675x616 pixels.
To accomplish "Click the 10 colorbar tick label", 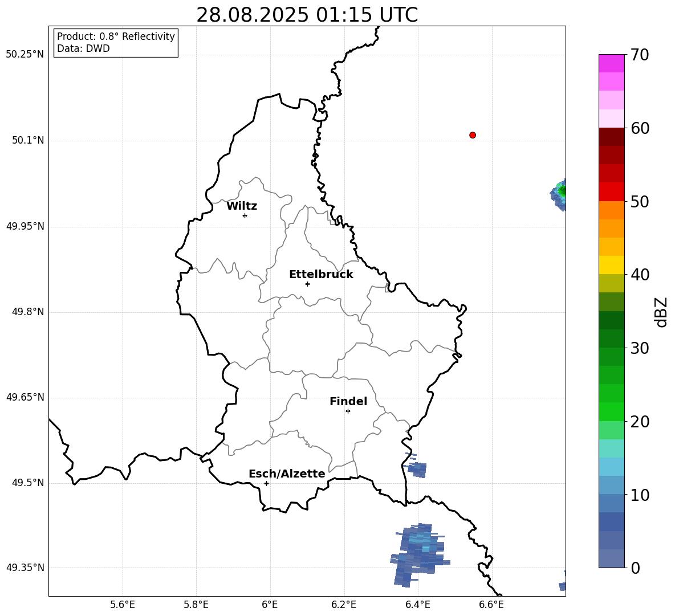I will [640, 495].
